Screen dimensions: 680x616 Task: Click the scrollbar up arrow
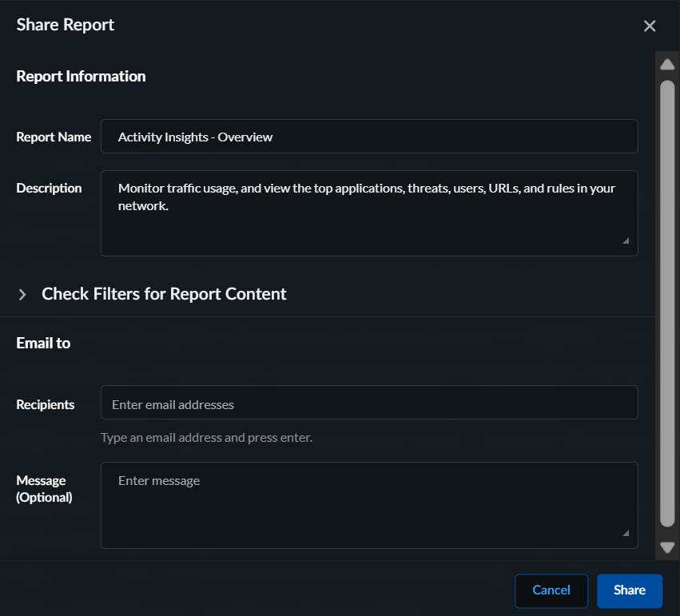point(667,65)
